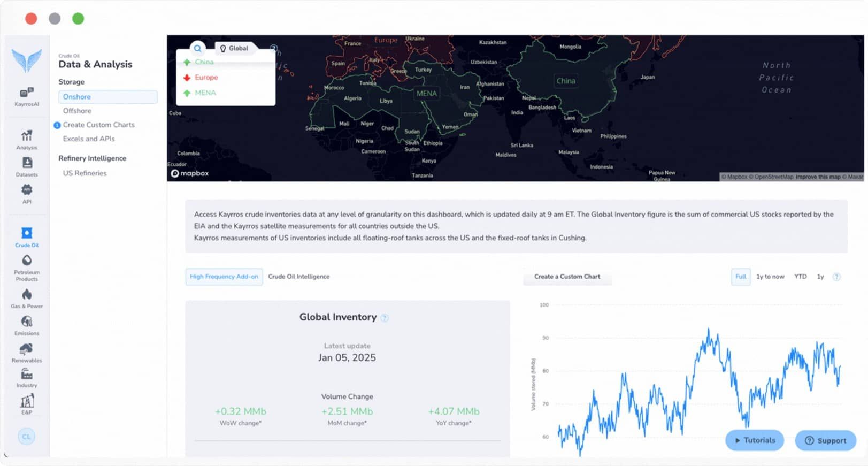Select the YTD time range
This screenshot has width=868, height=466.
pos(800,277)
